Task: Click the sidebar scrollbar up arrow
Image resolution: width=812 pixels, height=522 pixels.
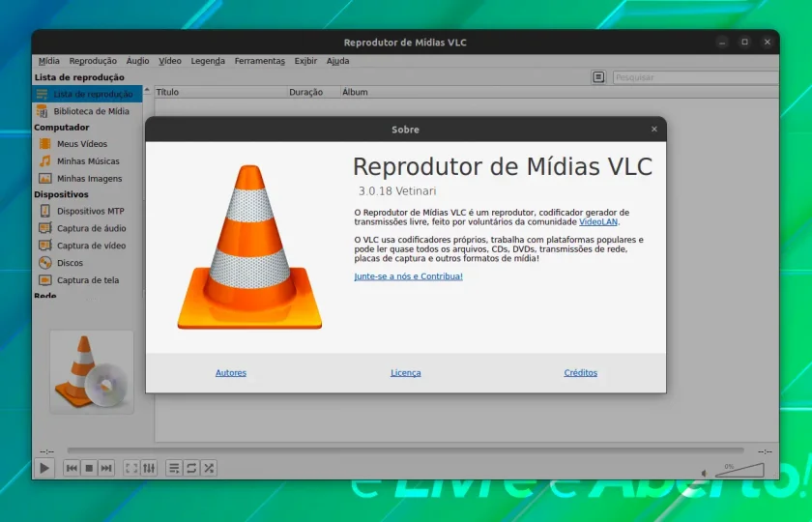Action: point(147,90)
